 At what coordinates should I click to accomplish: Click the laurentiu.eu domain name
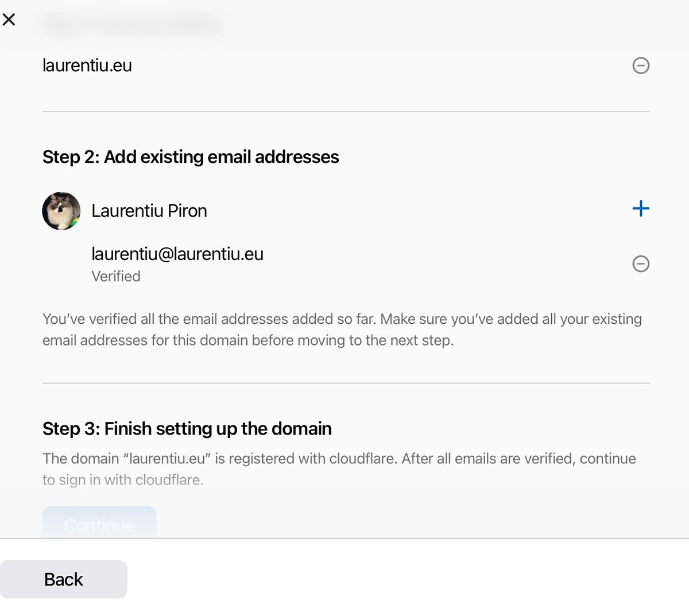coord(87,65)
